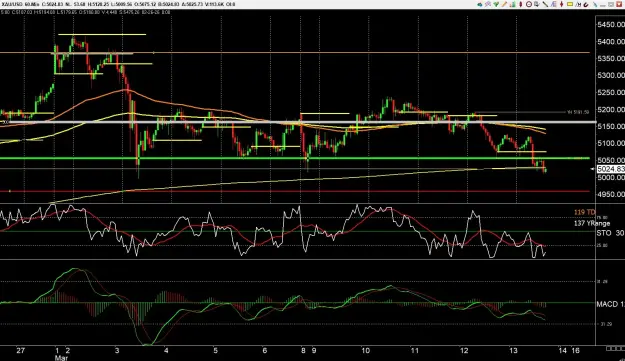
Task: Select the yellow rectangle tool
Action: coord(570,4)
